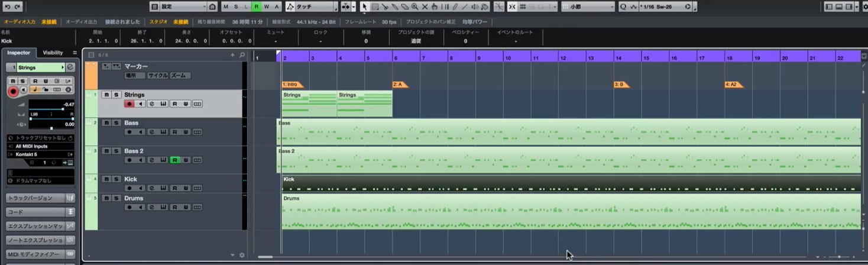The height and width of the screenshot is (265, 868).
Task: Add a track with the plus icon
Action: [x=232, y=55]
